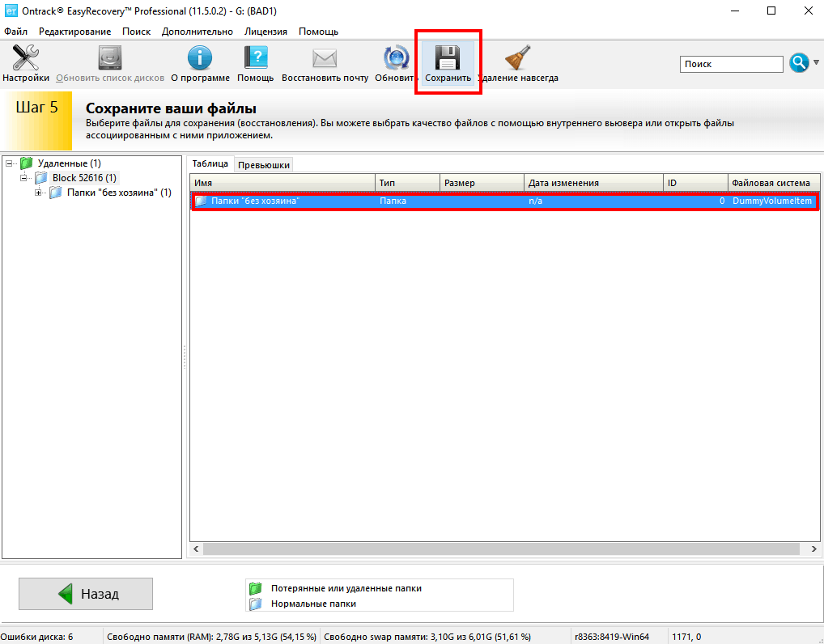This screenshot has width=824, height=644.
Task: Click the О программе info icon
Action: 200,58
